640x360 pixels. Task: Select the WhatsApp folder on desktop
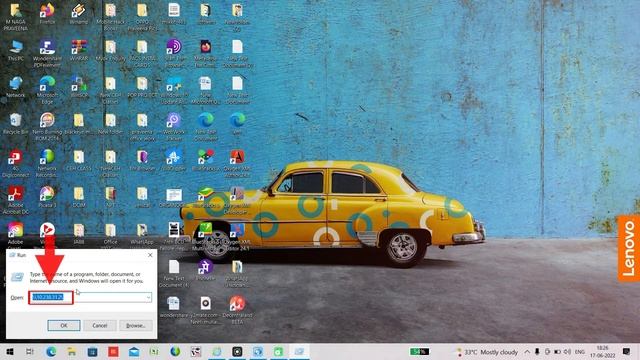[x=142, y=234]
